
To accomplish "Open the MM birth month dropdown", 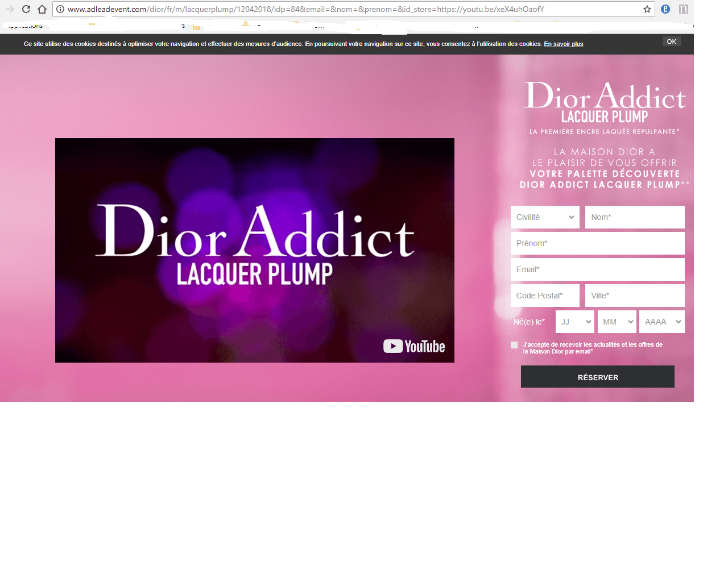I will click(x=617, y=322).
